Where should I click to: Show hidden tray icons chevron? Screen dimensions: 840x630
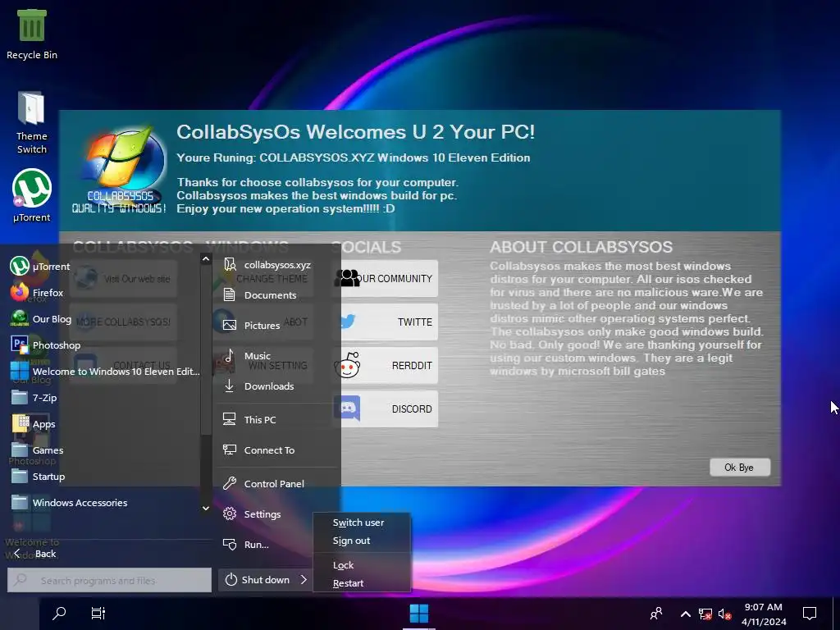(685, 614)
